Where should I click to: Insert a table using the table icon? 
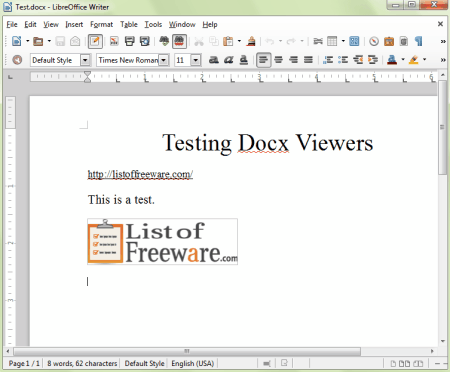click(x=332, y=41)
